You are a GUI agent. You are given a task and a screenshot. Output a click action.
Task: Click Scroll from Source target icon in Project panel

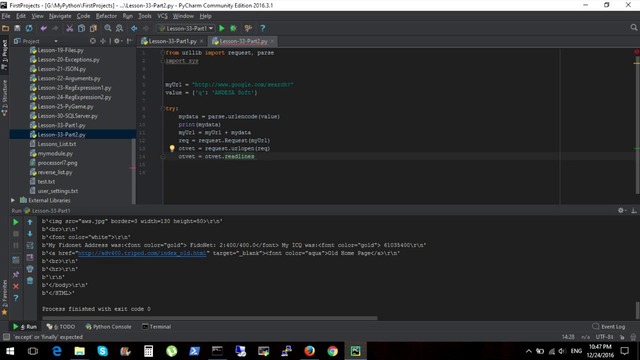coord(93,41)
